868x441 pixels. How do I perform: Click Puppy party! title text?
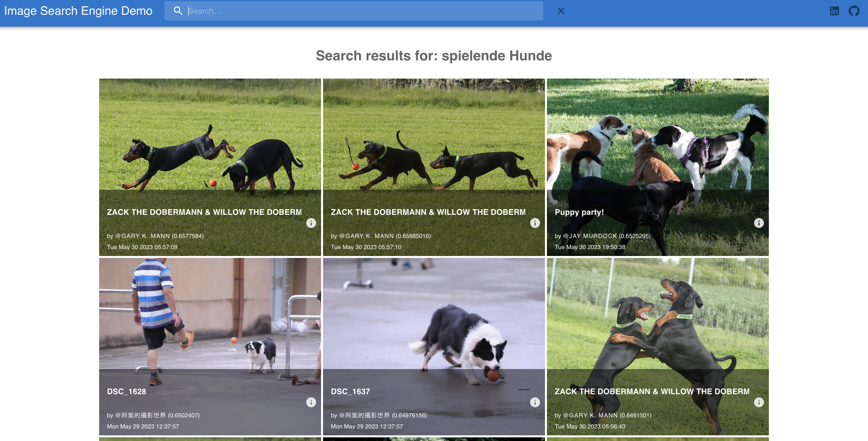tap(579, 212)
